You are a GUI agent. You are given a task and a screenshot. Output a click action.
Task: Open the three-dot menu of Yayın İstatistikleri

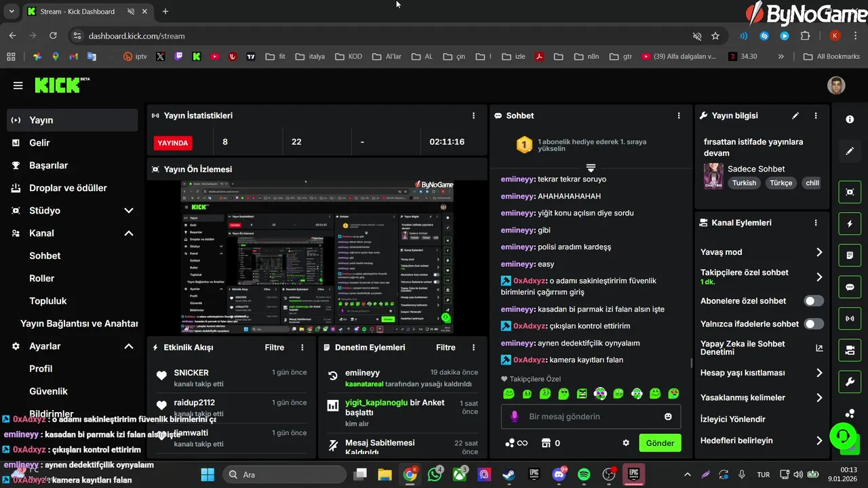[x=473, y=116]
